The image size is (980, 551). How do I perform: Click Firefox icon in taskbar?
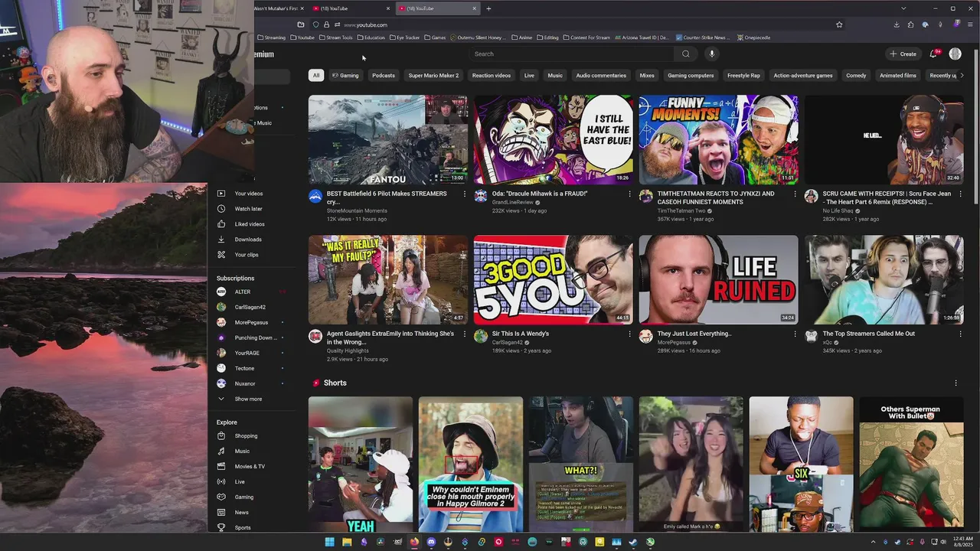click(414, 542)
